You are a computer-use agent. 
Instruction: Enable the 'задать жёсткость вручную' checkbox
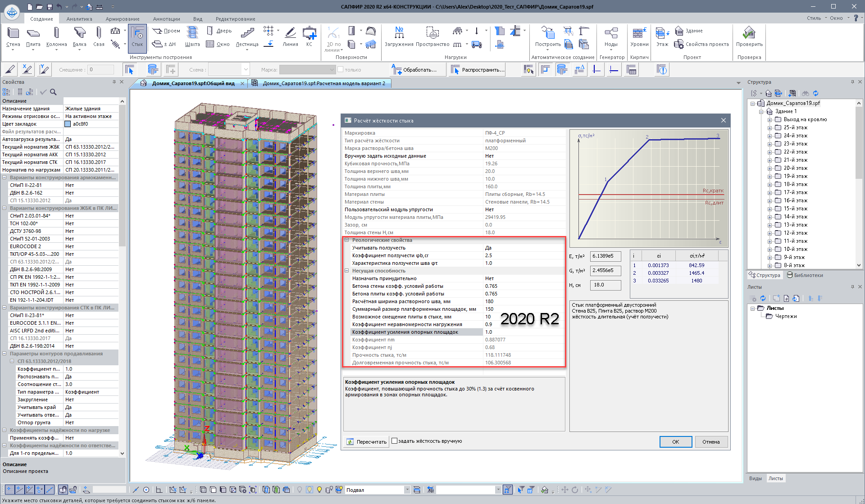pos(394,441)
